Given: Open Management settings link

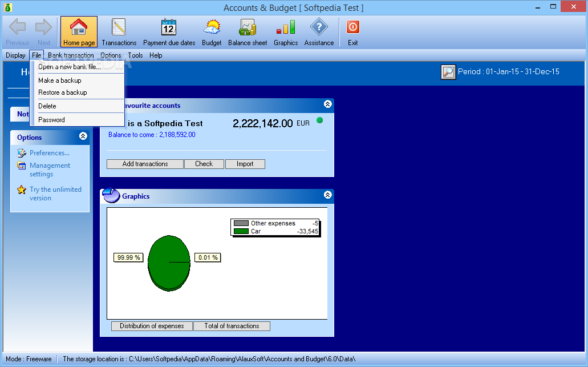Looking at the screenshot, I should [50, 170].
